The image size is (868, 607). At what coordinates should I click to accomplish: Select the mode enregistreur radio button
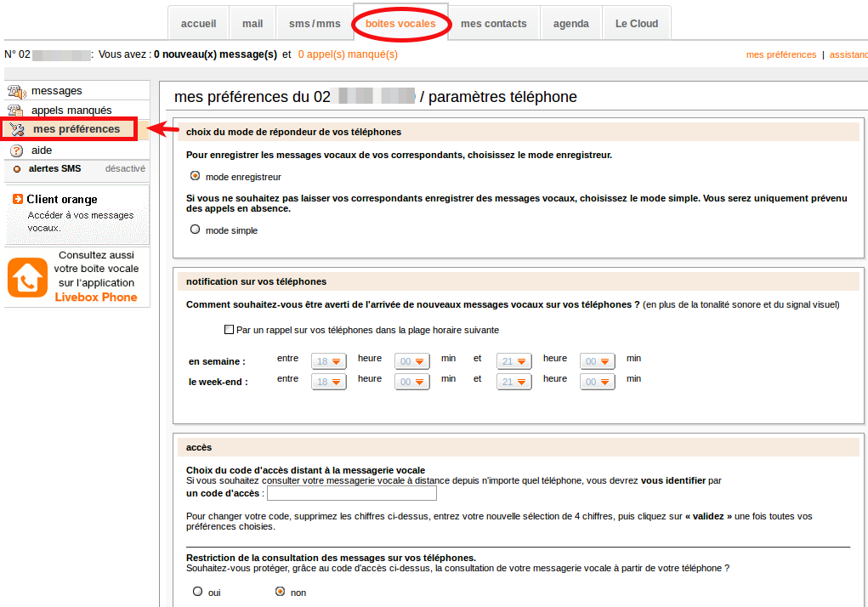[x=196, y=177]
